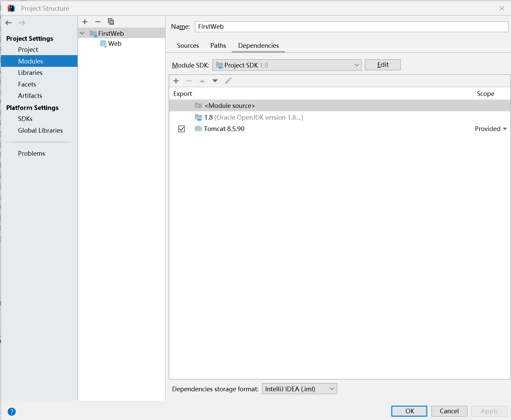Move dependency up with the up arrow

(x=202, y=81)
